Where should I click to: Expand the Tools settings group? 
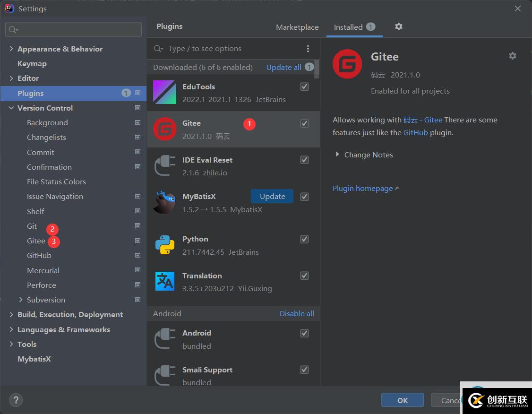(x=11, y=344)
